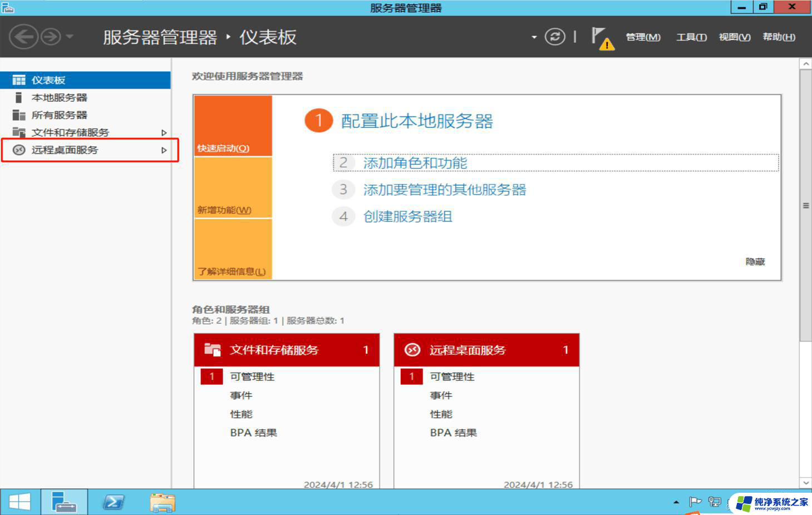Click the 本地服务器 server icon

pos(18,98)
